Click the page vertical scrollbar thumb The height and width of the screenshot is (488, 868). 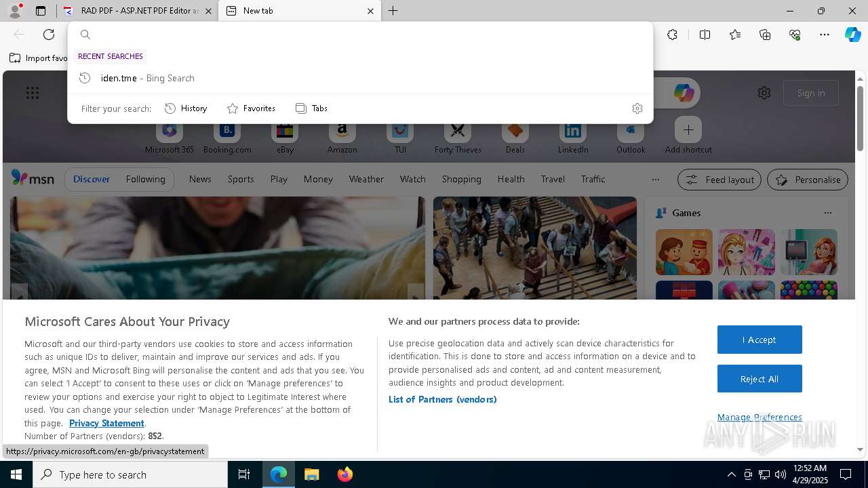point(860,119)
